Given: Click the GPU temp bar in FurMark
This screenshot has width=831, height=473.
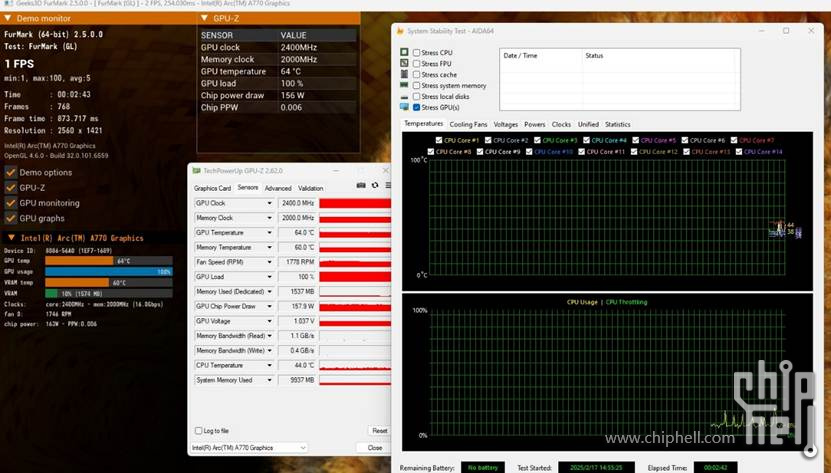Looking at the screenshot, I should point(109,261).
